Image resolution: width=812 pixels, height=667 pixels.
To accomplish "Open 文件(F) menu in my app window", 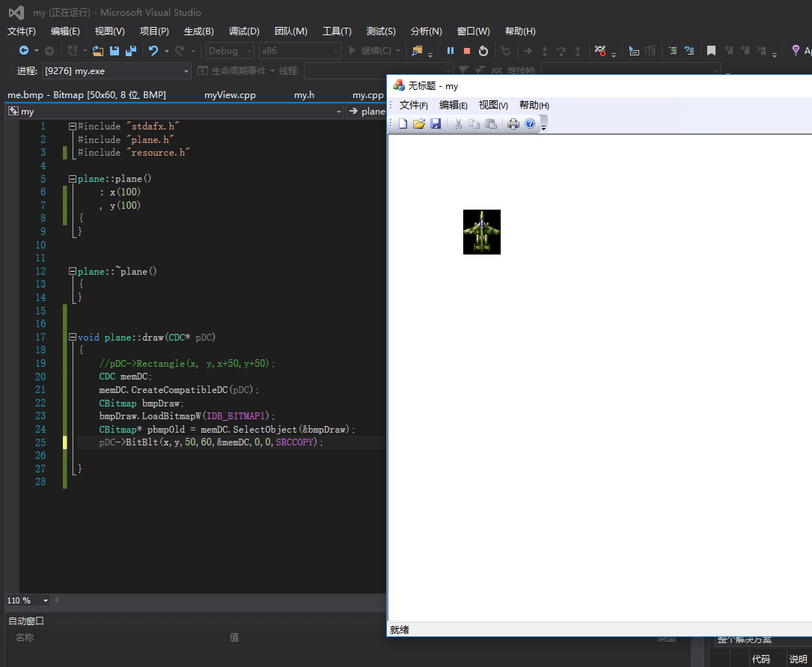I will (x=413, y=106).
